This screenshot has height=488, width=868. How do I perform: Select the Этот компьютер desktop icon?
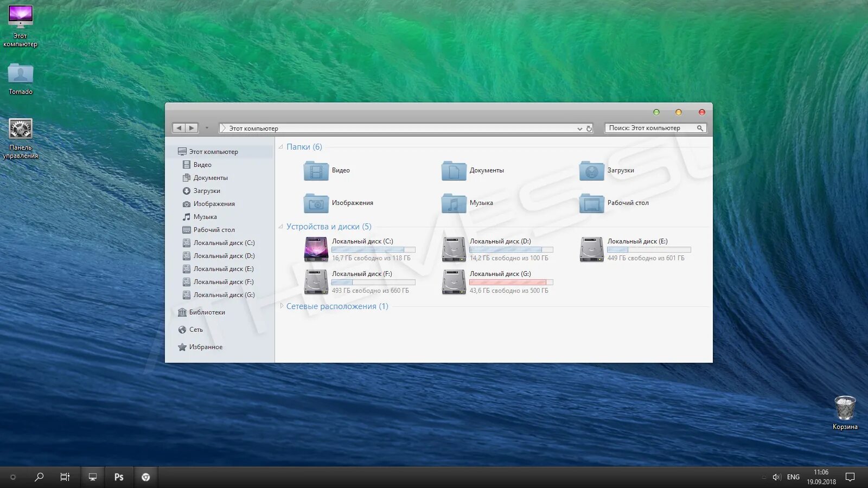click(x=21, y=26)
